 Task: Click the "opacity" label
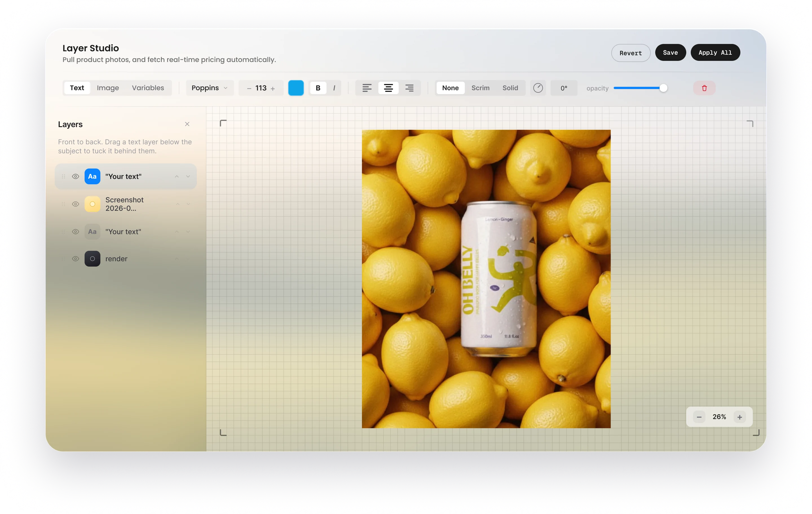tap(597, 88)
